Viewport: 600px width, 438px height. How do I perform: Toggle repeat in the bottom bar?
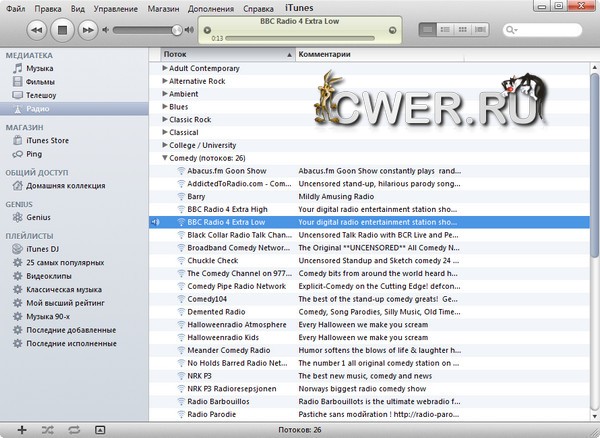coord(74,430)
